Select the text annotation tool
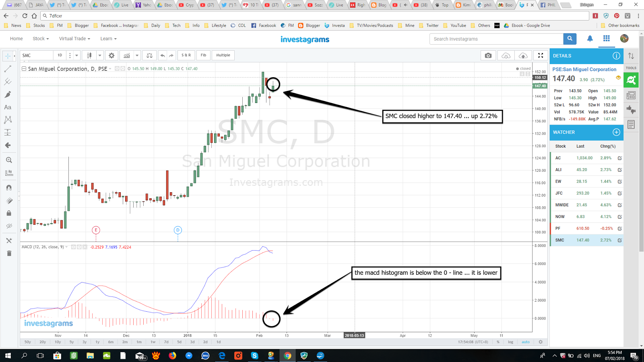Image resolution: width=644 pixels, height=362 pixels. (x=8, y=107)
